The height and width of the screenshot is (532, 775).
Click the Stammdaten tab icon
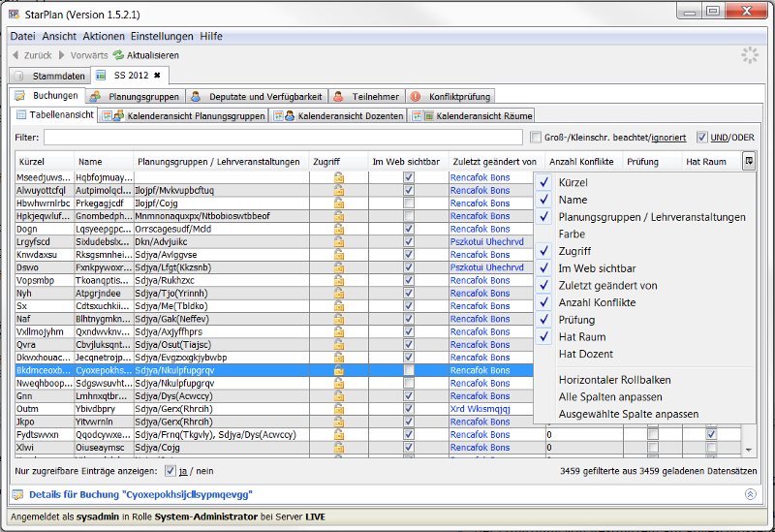[19, 77]
